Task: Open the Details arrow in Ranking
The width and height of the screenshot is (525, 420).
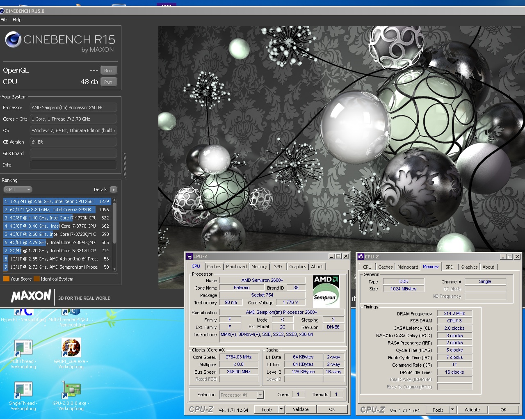Action: click(x=114, y=189)
